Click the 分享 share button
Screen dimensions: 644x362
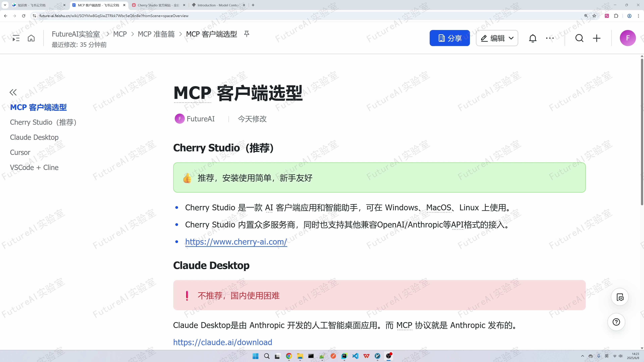point(449,38)
